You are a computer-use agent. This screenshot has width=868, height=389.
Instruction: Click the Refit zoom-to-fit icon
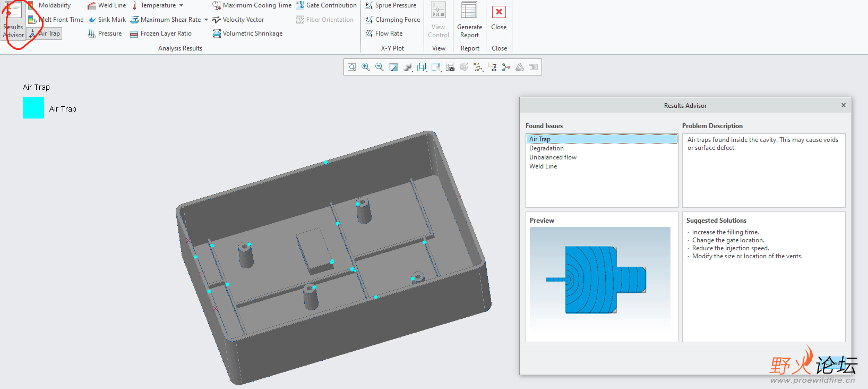352,67
